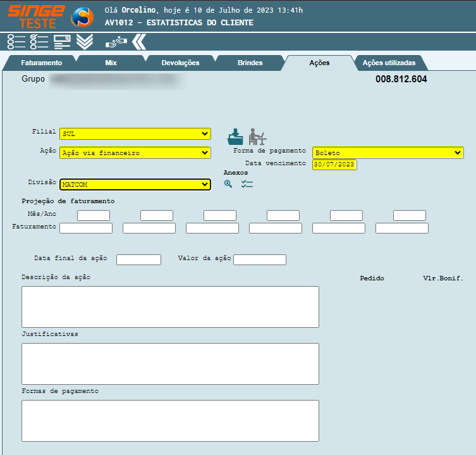
Task: Open the card search icon in the toolbar
Action: pos(62,42)
